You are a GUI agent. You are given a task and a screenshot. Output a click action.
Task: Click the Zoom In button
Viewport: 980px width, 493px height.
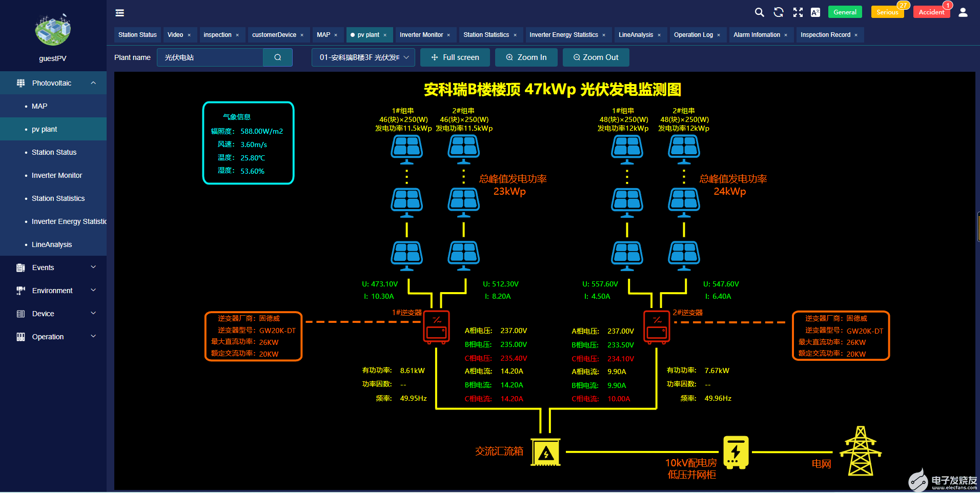[x=526, y=57]
